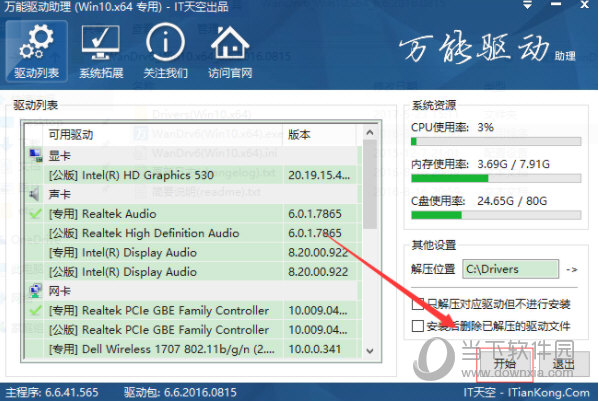The image size is (598, 402).
Task: Click the 版本 column header
Action: point(320,135)
